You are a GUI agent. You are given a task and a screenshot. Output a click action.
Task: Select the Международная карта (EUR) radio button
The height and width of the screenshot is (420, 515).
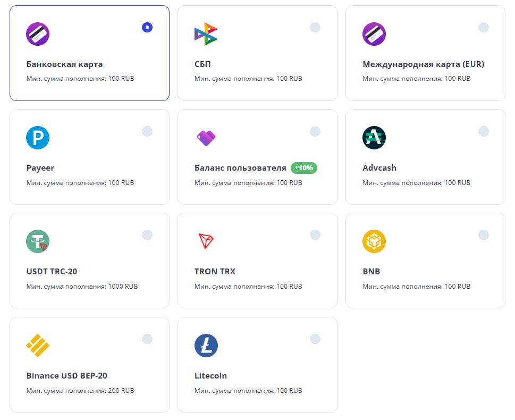click(x=484, y=27)
